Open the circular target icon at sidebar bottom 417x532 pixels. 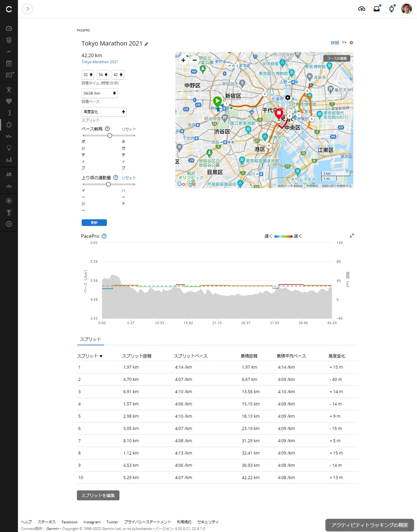(x=9, y=224)
